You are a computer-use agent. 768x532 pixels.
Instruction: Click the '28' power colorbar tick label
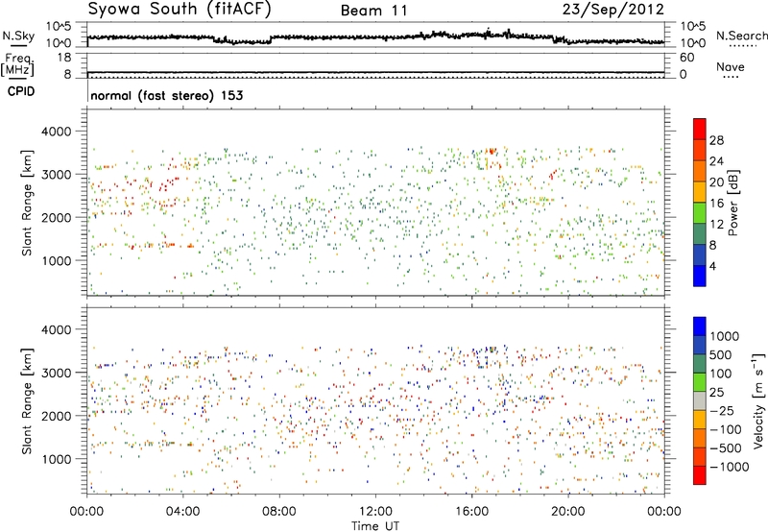716,140
